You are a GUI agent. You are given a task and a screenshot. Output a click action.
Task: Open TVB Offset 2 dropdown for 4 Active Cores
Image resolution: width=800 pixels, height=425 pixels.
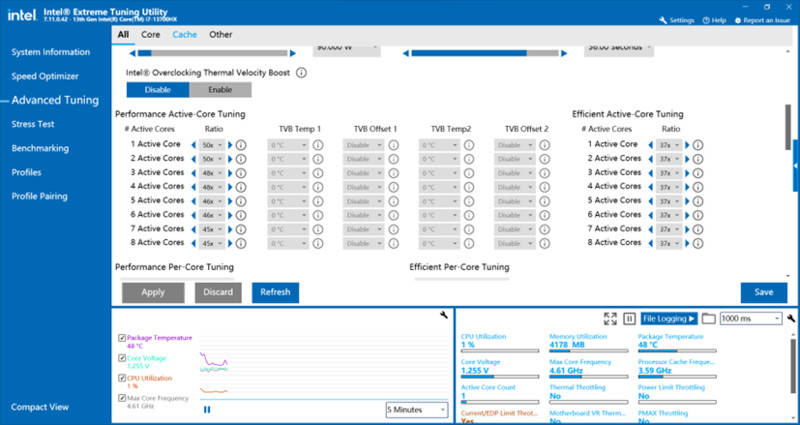pos(515,187)
